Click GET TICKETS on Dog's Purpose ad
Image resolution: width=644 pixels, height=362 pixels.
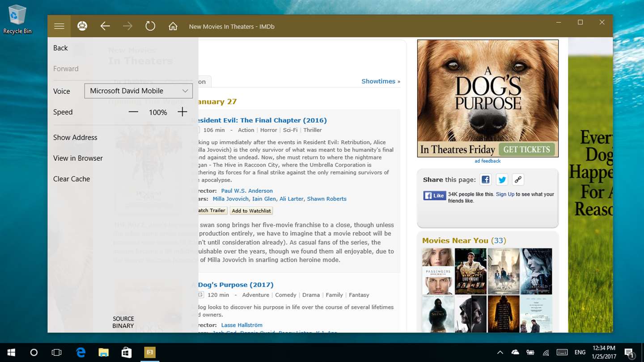(527, 149)
